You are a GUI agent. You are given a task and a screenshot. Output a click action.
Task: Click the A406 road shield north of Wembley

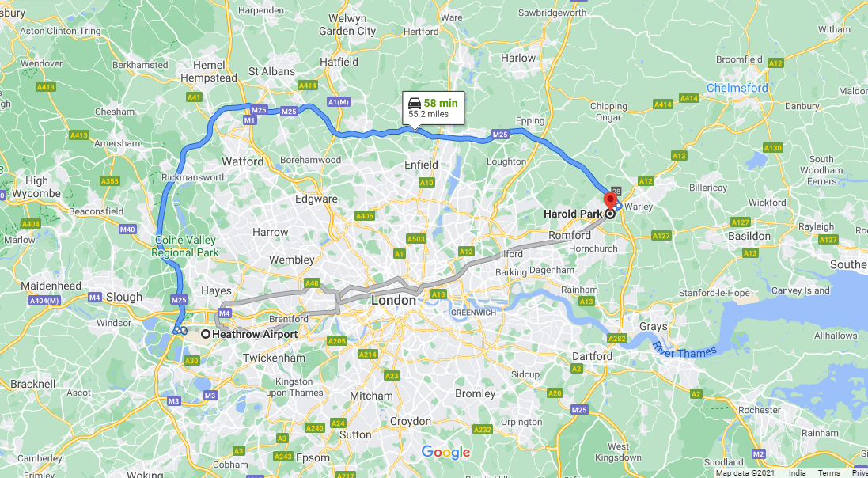tap(364, 216)
